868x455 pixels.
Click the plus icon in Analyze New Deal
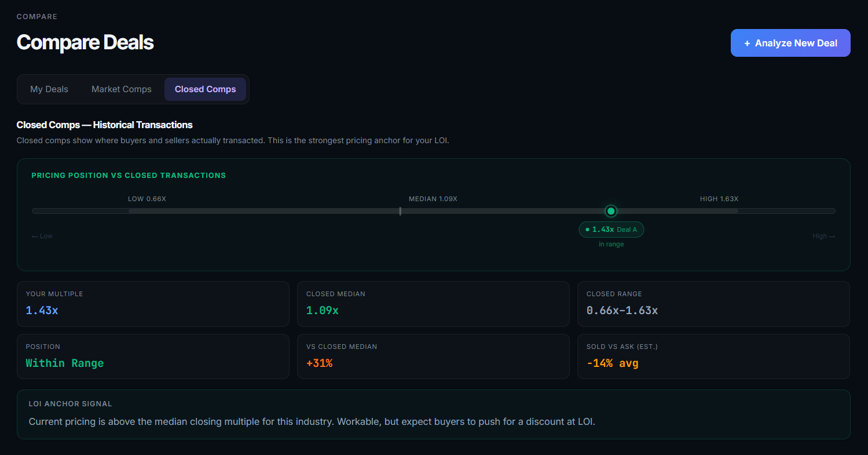747,43
